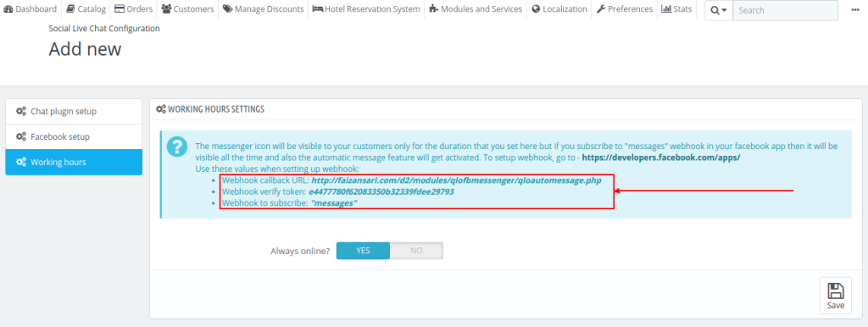Select the Working hours tab
Image resolution: width=868 pixels, height=327 pixels.
(74, 162)
